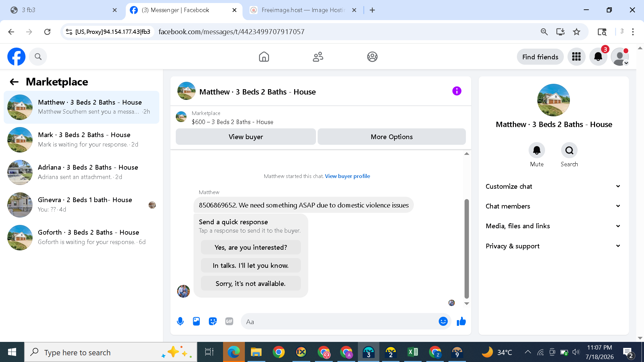The width and height of the screenshot is (644, 362).
Task: Expand the Privacy & support section
Action: (553, 246)
